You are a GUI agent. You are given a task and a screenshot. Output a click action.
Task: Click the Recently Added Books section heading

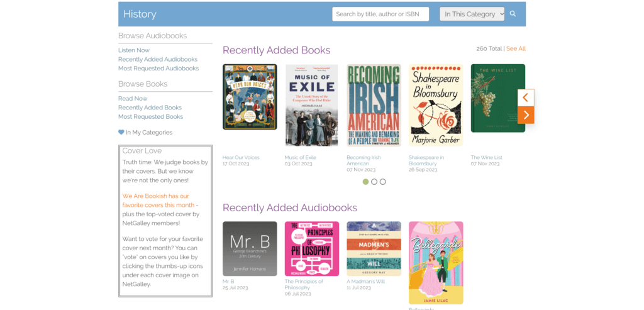click(x=277, y=50)
